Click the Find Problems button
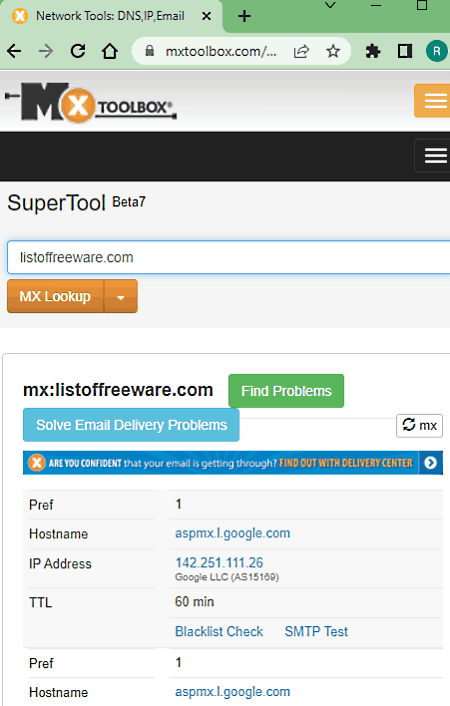 286,391
